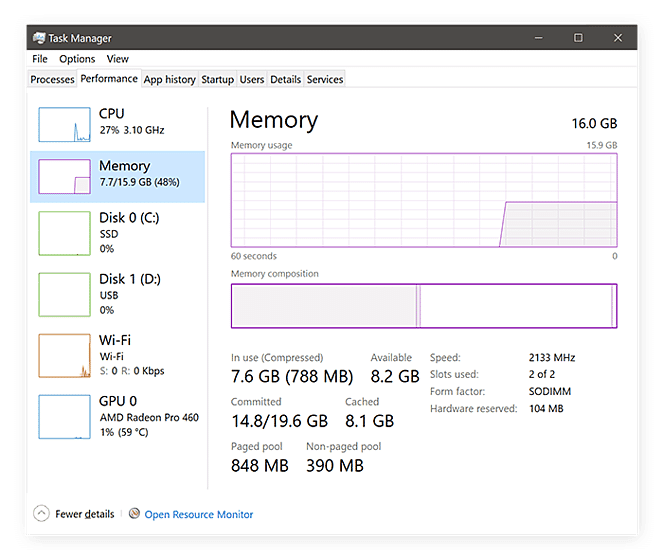The height and width of the screenshot is (558, 663).
Task: Select the GPU 0 graph thumbnail
Action: (64, 417)
